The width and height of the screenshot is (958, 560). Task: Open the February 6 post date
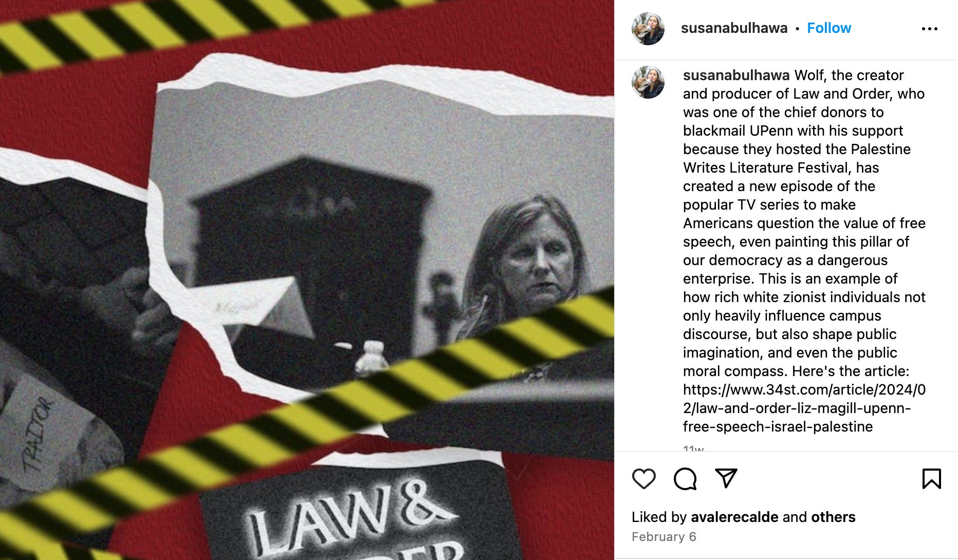(x=664, y=537)
